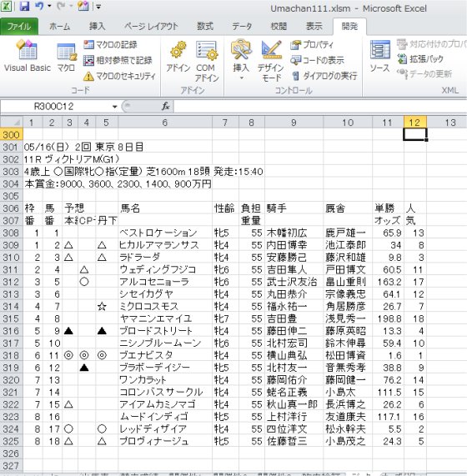Start マクロの記録 macro recording
This screenshot has width=467, height=476.
[x=110, y=45]
